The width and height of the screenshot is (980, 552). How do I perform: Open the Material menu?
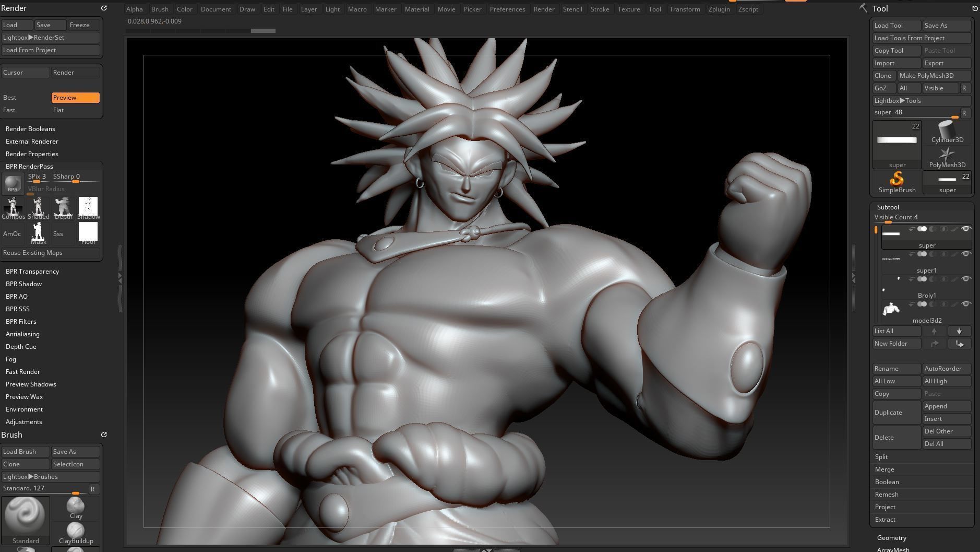coord(417,9)
